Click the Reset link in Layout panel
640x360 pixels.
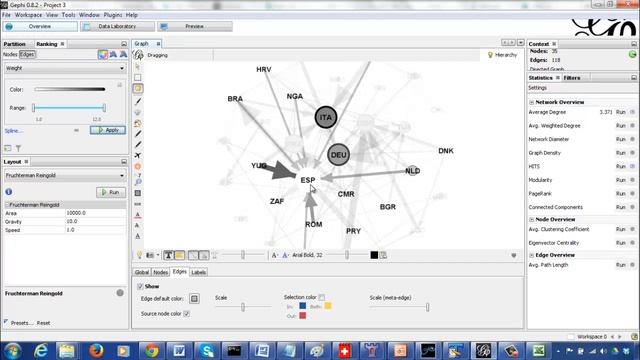coord(43,323)
